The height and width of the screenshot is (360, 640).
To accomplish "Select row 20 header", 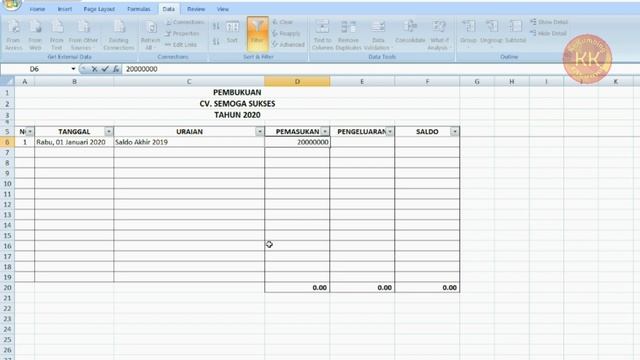I will [7, 288].
